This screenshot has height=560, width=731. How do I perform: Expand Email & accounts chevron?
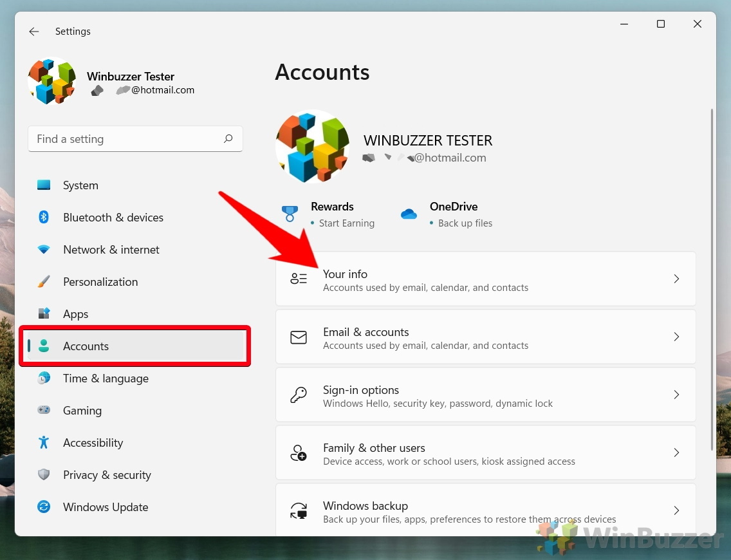(x=676, y=337)
